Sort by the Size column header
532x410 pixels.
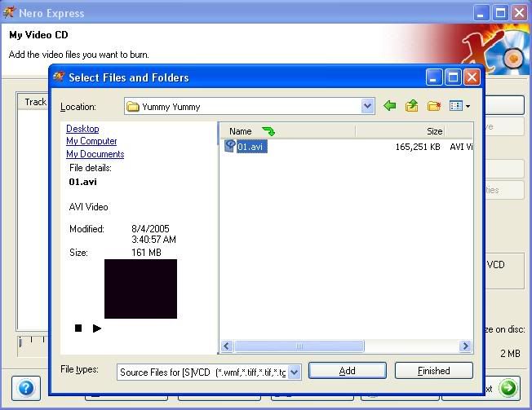point(400,131)
